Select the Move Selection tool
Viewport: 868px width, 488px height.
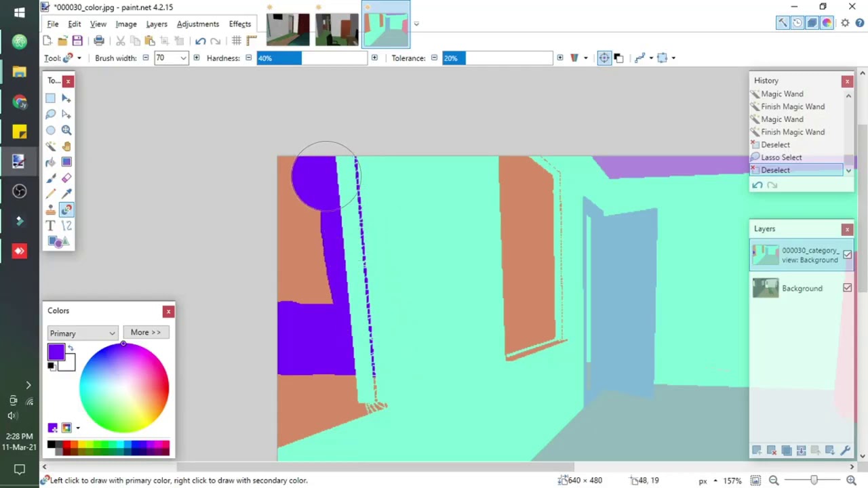pos(66,114)
